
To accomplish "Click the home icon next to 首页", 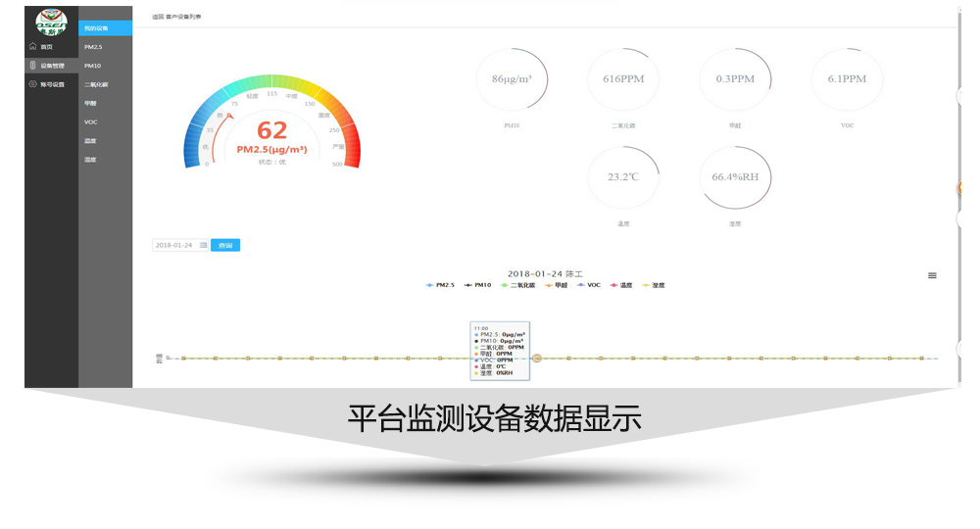I will pos(32,47).
